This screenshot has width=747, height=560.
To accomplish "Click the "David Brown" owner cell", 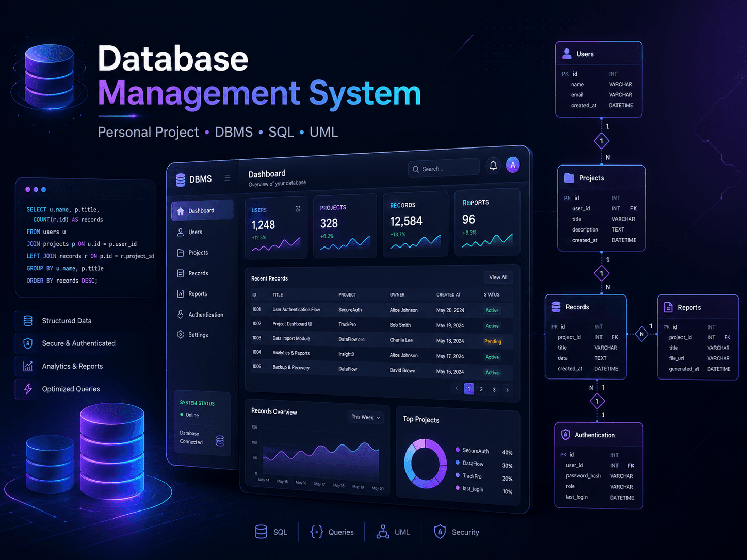I will click(402, 370).
